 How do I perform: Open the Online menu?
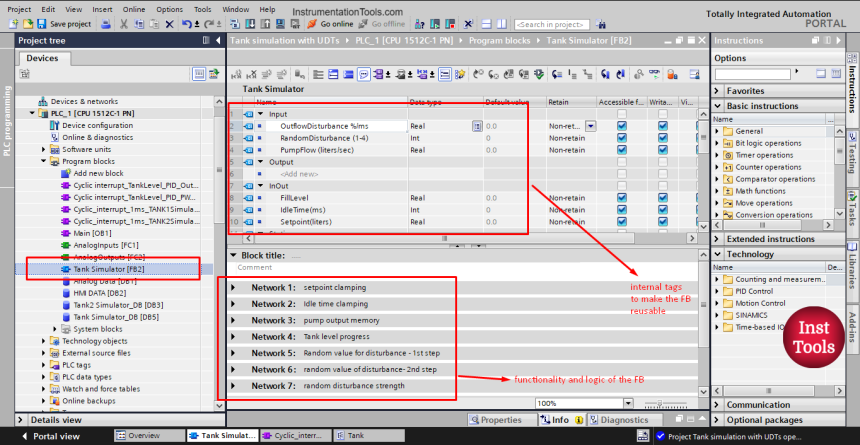134,9
